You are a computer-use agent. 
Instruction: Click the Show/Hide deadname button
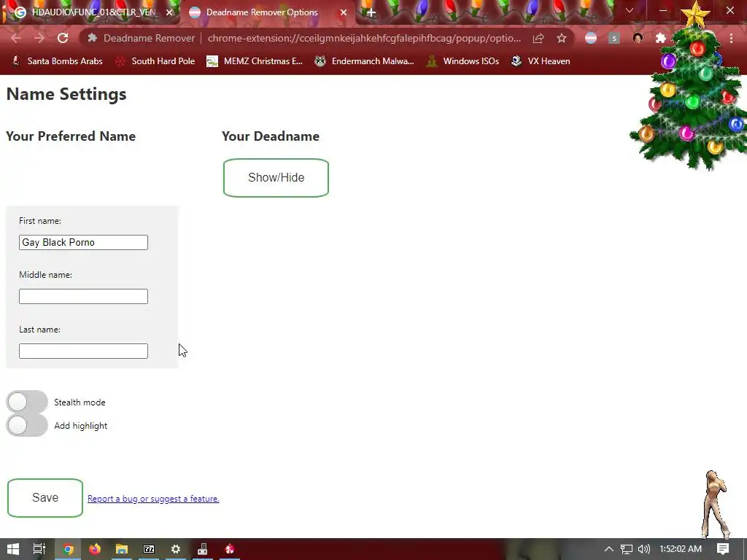click(276, 178)
